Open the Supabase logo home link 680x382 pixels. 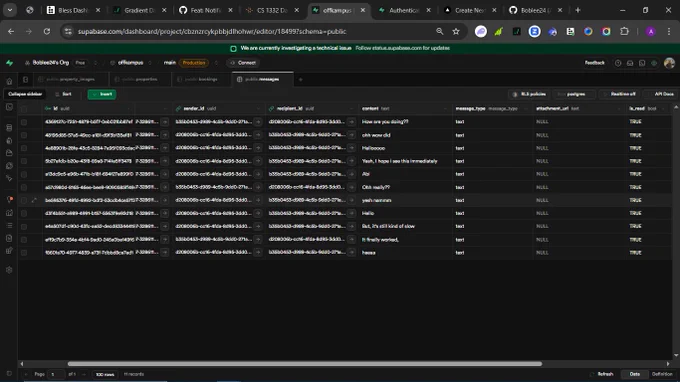pyautogui.click(x=9, y=63)
